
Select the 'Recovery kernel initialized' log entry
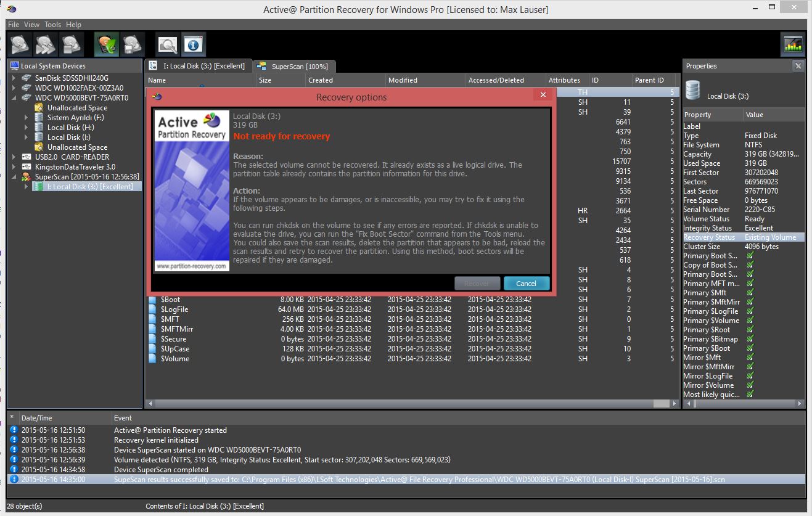pyautogui.click(x=406, y=440)
